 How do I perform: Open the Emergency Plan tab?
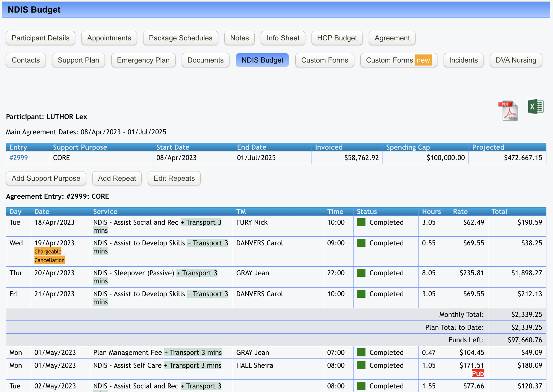coord(143,60)
